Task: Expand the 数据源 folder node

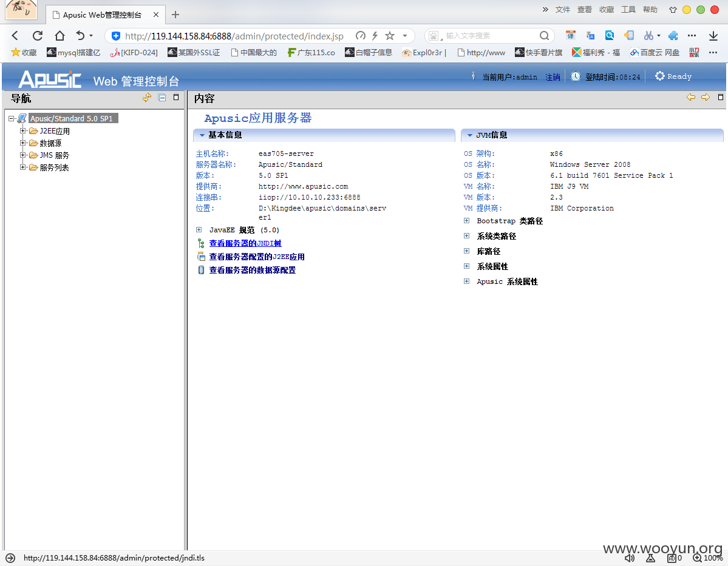Action: pos(22,143)
